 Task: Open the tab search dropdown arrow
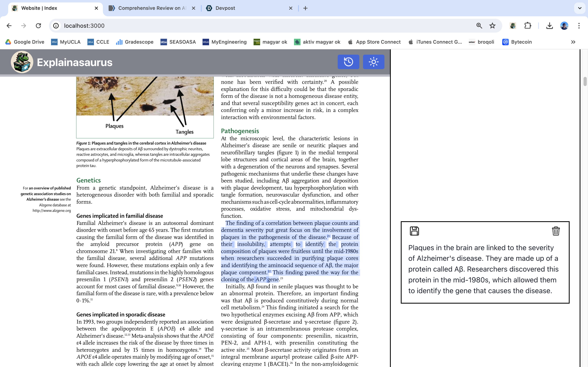pos(580,8)
